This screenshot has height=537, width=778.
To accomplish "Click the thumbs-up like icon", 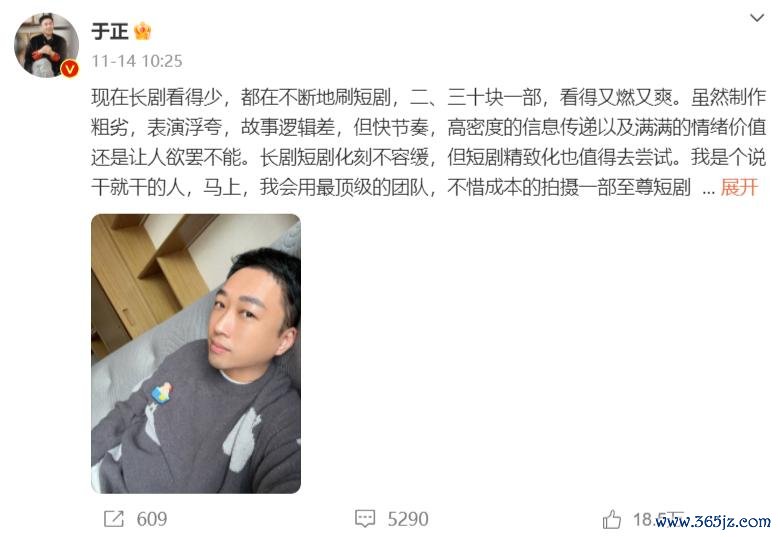I will point(612,520).
